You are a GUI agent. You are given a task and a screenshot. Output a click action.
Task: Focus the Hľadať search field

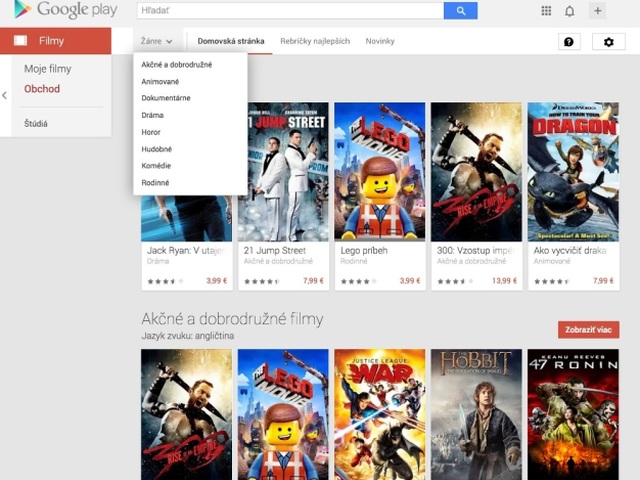pos(290,11)
